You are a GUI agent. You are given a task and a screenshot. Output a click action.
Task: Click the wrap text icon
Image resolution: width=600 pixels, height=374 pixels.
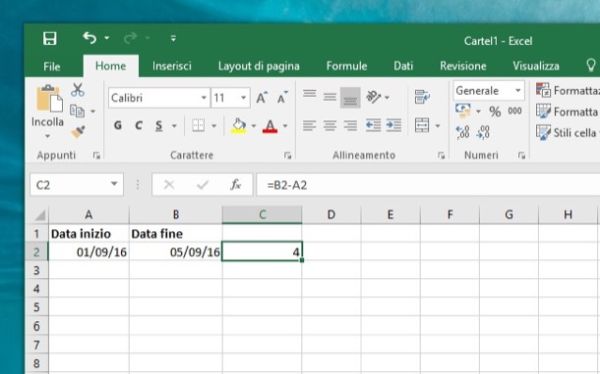point(422,97)
